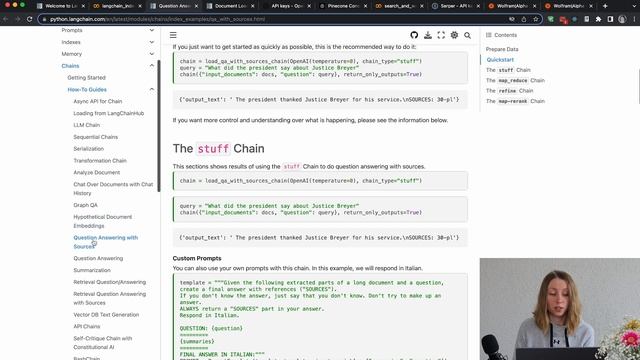This screenshot has width=640, height=360.
Task: Close the 'Pinecone Cons…' tab
Action: pyautogui.click(x=365, y=6)
